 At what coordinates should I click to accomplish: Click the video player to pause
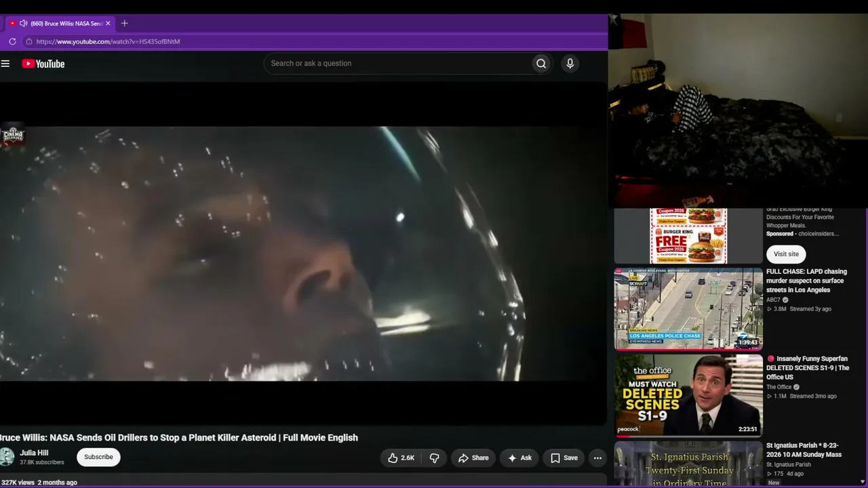point(303,253)
